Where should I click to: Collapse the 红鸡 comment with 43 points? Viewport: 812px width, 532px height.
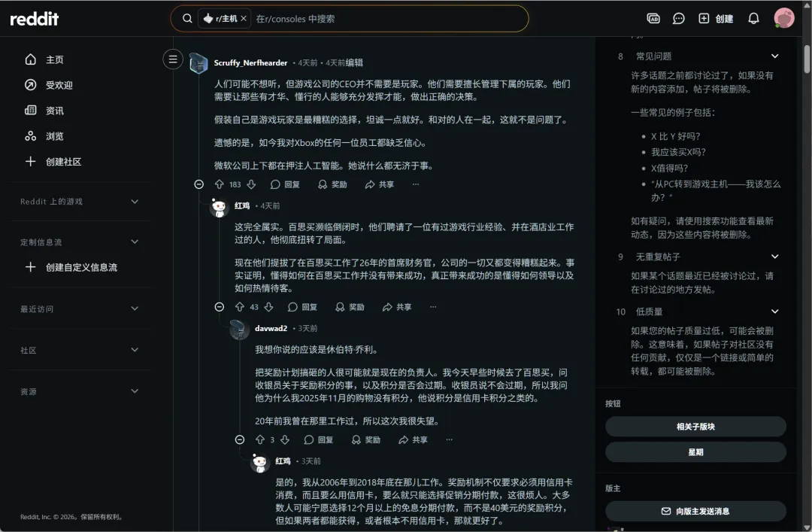tap(220, 307)
